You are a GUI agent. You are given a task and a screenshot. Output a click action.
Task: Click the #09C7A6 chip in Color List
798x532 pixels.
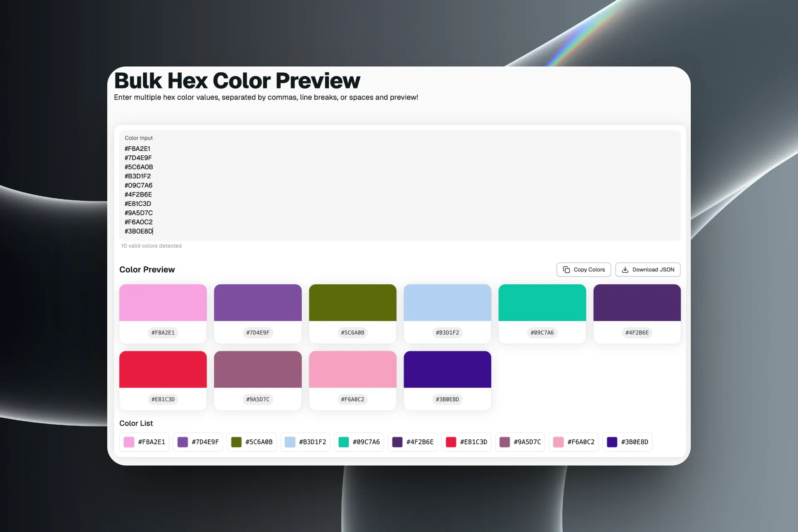(x=359, y=442)
